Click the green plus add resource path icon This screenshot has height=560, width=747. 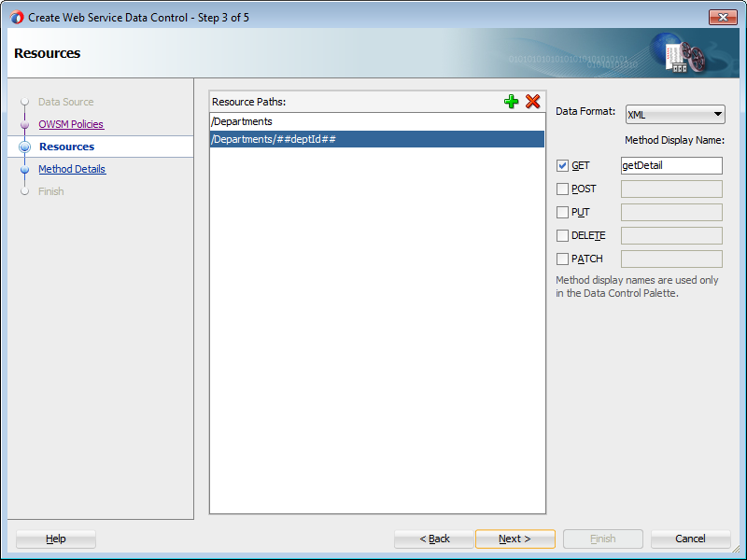click(x=511, y=102)
